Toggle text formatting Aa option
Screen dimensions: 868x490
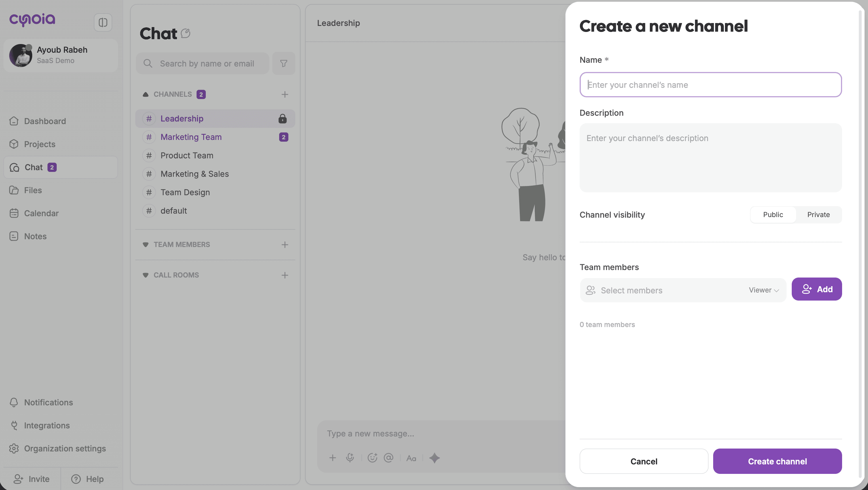411,458
